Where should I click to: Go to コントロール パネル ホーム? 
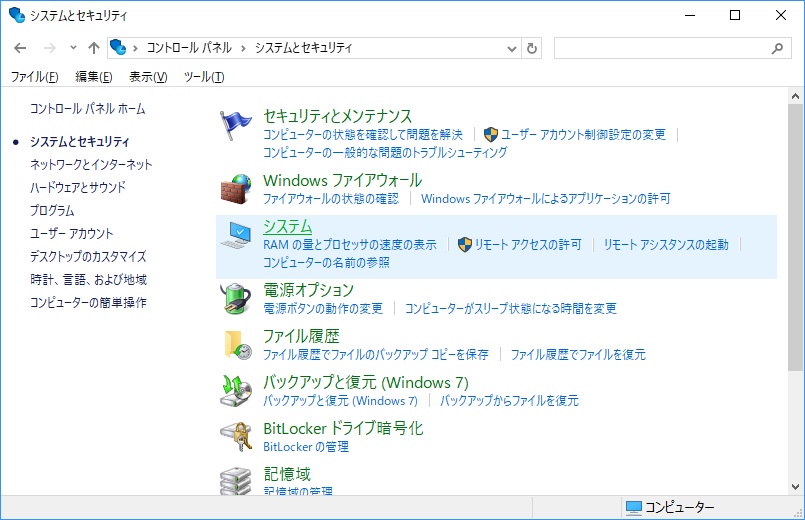88,109
